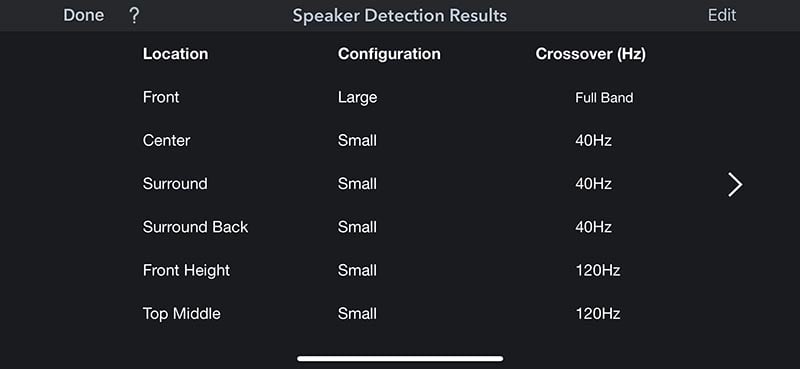Open help with the question mark icon
This screenshot has width=800, height=369.
point(134,16)
